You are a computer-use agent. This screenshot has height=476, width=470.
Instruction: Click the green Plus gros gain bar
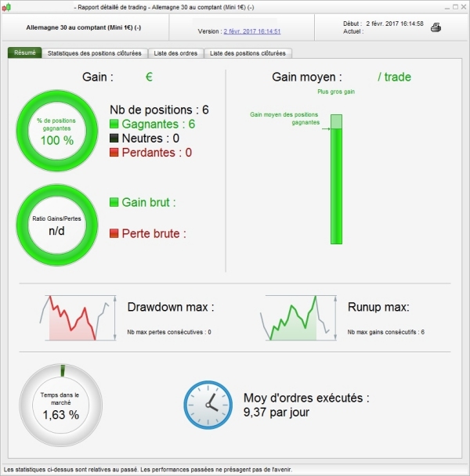point(336,179)
